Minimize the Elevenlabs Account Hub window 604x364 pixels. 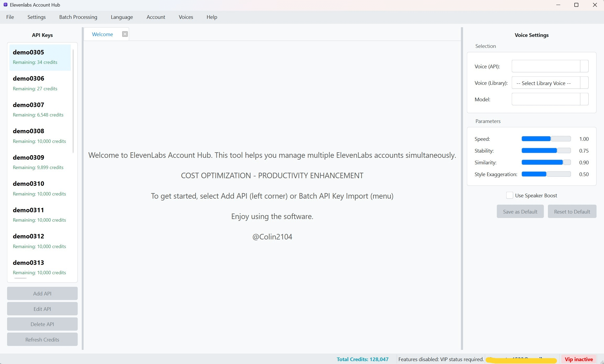pos(558,5)
